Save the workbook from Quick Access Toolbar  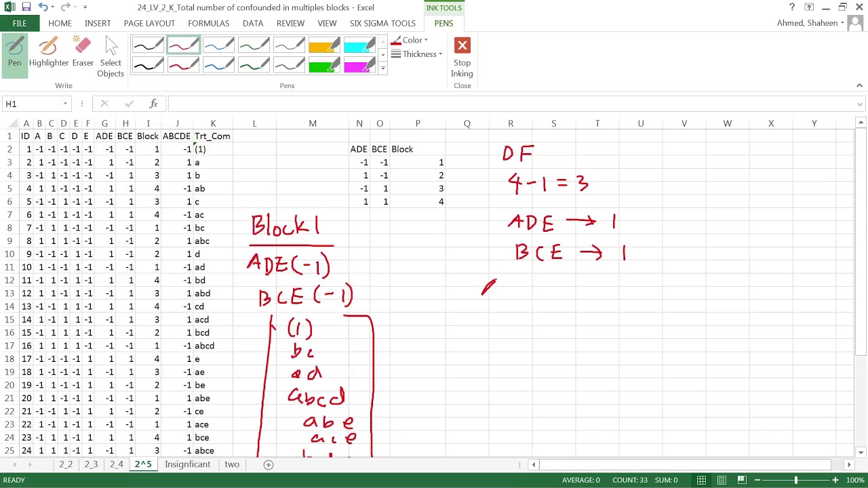point(26,7)
